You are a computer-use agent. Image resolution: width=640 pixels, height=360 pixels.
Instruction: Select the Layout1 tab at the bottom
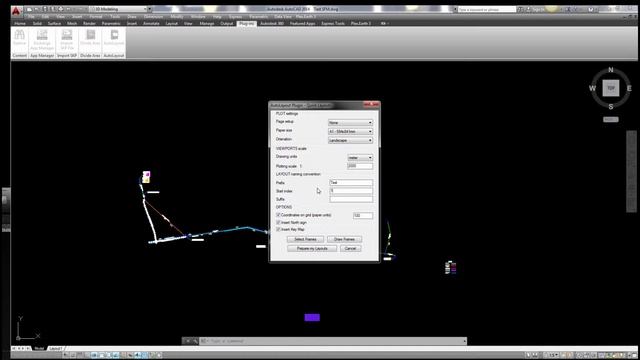click(56, 348)
